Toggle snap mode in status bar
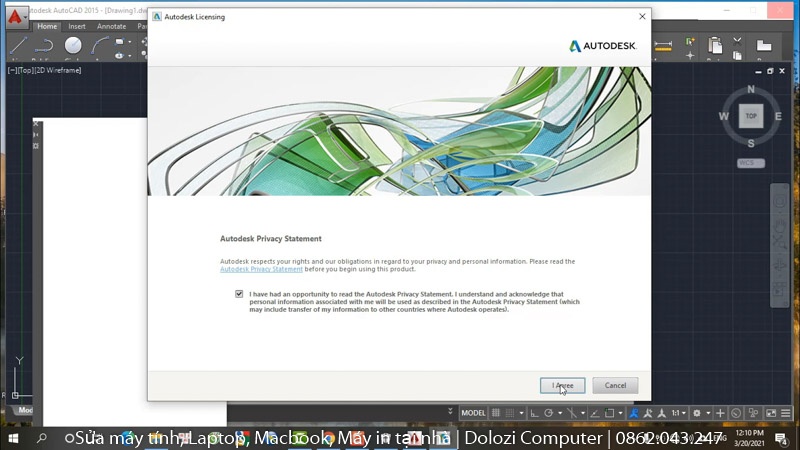Viewport: 800px width, 450px height. tap(510, 413)
